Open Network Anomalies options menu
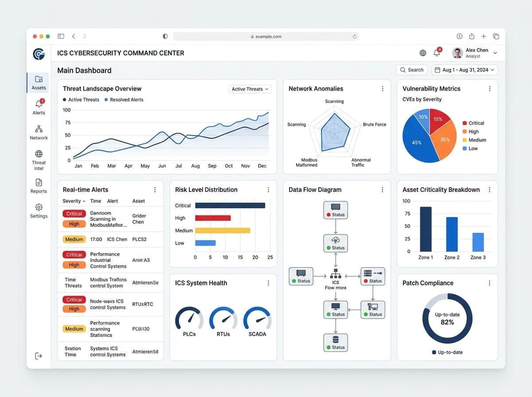Viewport: 532px width, 397px height. 383,89
